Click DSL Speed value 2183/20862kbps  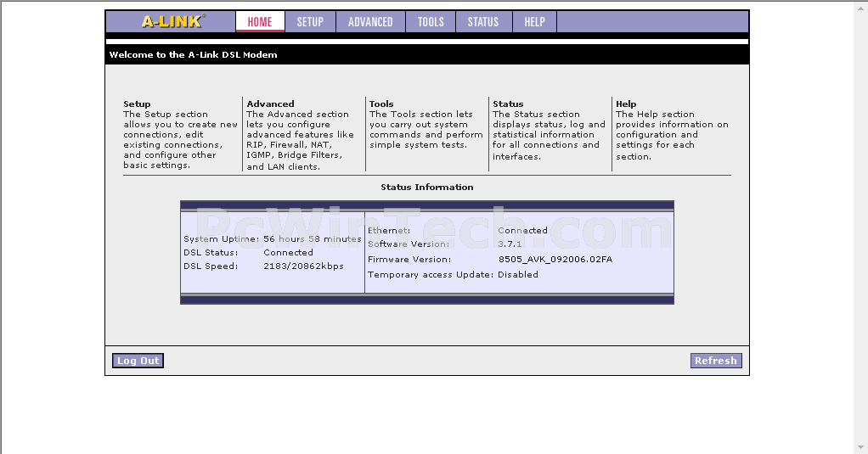point(303,266)
